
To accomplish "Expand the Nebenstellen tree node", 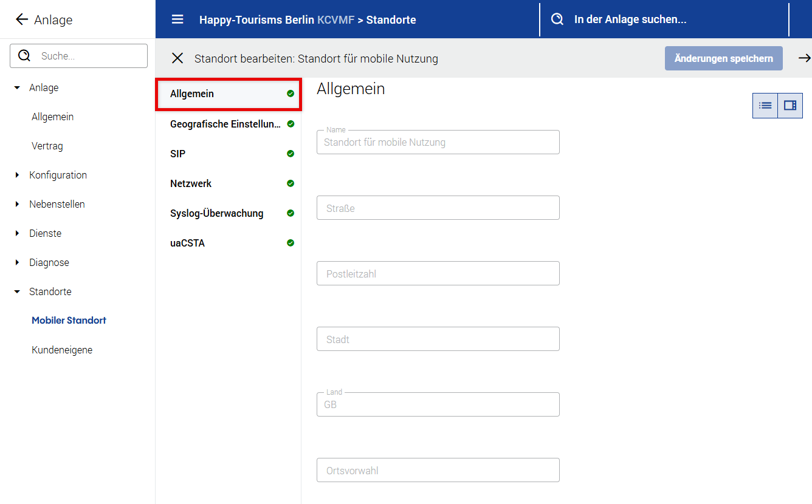I will 17,205.
